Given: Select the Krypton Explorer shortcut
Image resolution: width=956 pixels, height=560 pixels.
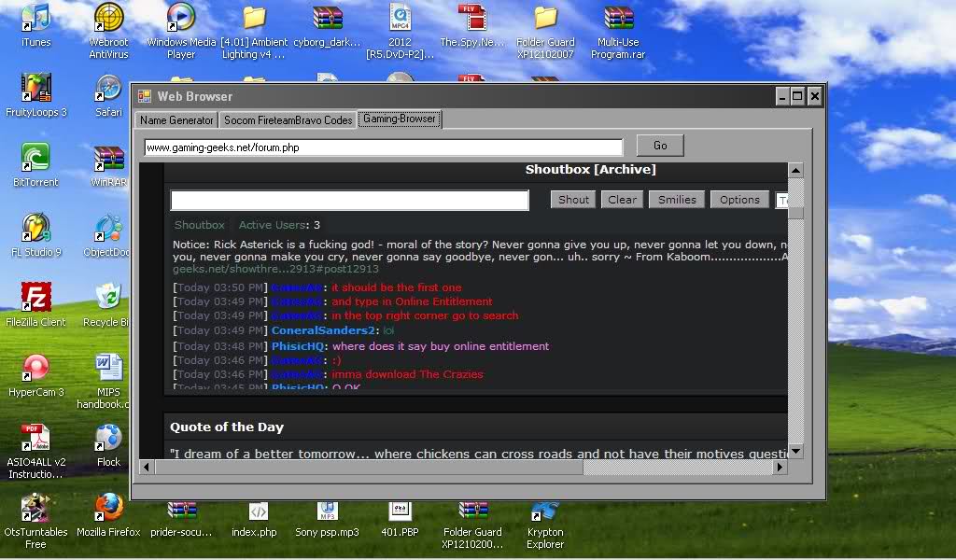Looking at the screenshot, I should [545, 525].
